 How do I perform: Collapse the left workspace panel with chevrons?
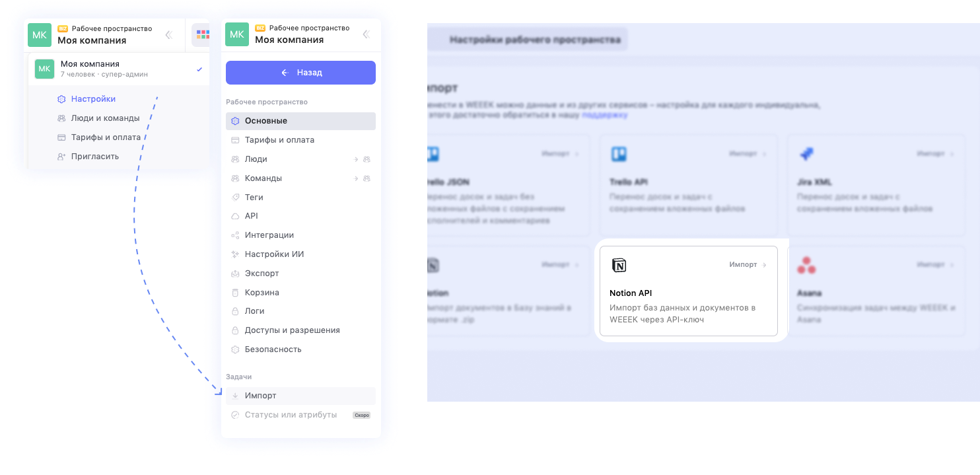[x=168, y=35]
